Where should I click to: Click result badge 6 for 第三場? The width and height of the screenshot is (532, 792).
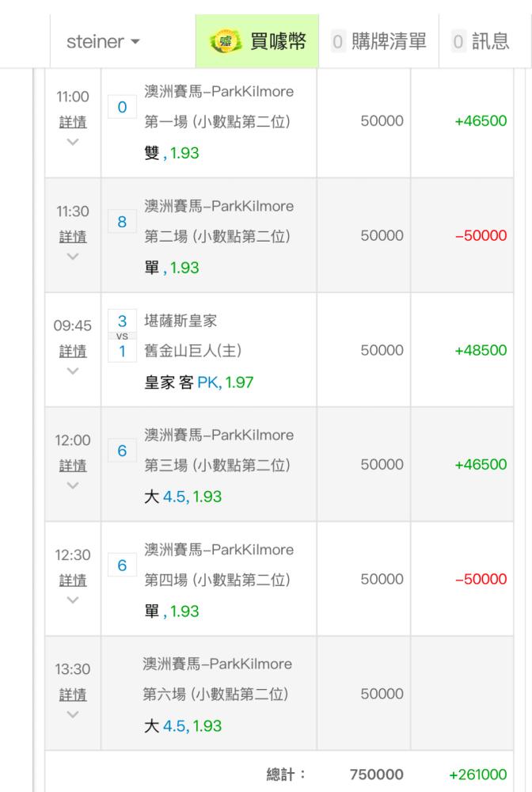tap(122, 451)
